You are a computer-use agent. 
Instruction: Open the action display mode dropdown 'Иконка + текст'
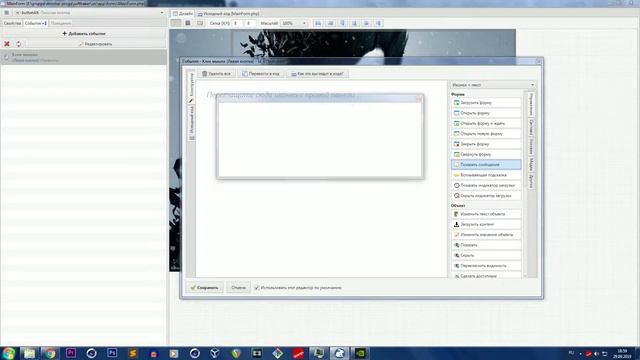pos(493,85)
